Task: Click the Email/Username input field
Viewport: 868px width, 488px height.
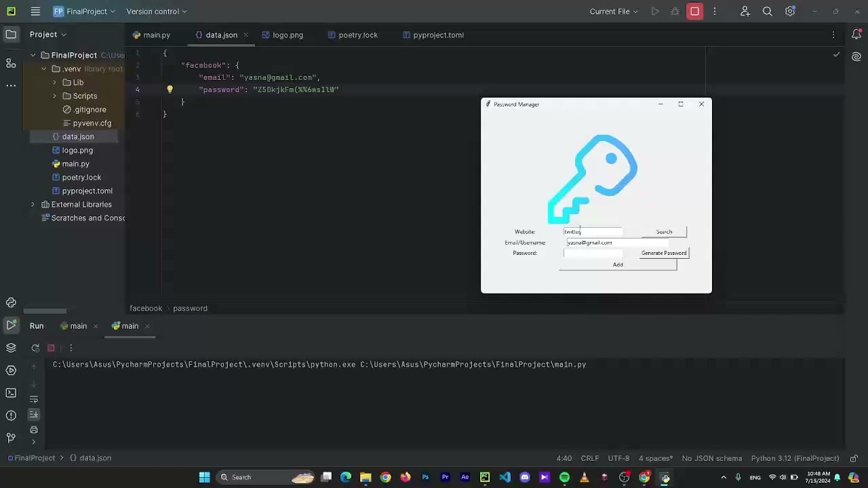Action: [x=617, y=243]
